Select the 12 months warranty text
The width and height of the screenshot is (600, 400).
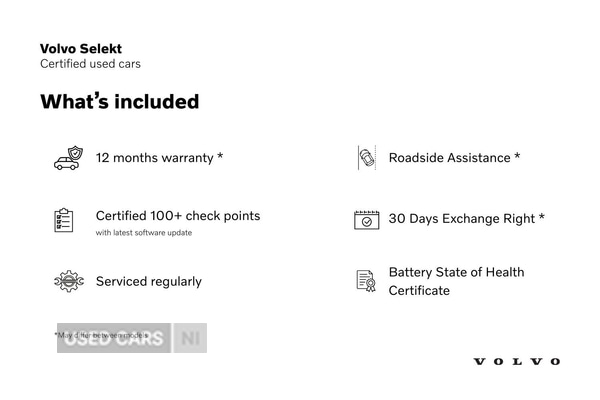(159, 158)
